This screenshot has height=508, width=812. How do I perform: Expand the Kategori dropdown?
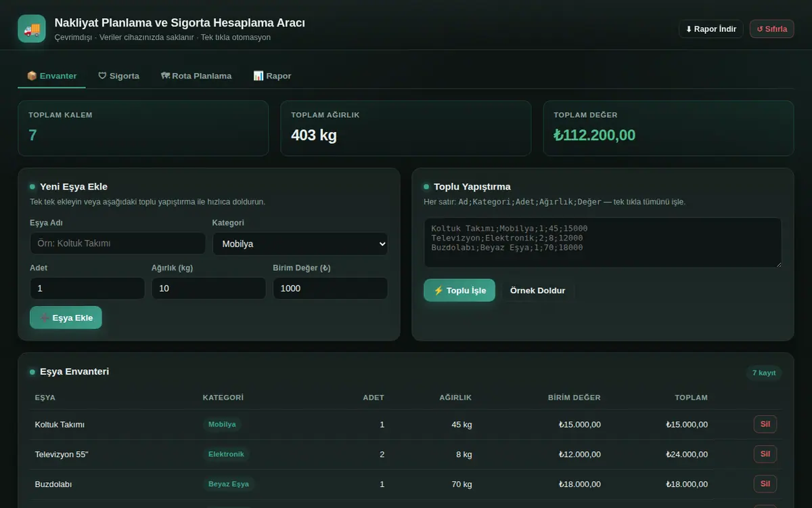(300, 244)
